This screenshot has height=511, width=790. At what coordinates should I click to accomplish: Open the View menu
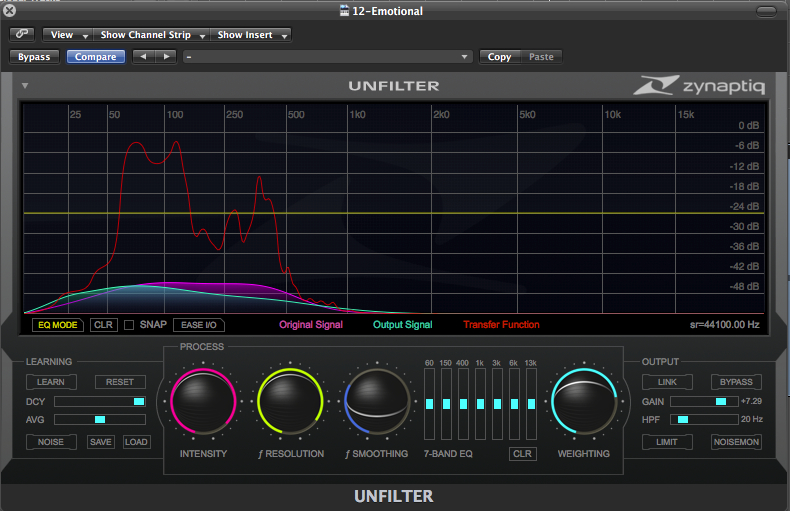coord(68,35)
